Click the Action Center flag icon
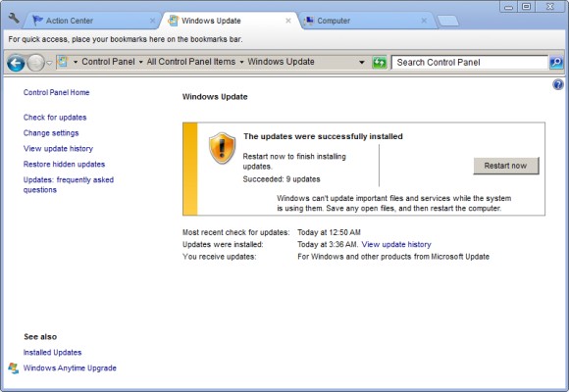 coord(37,21)
